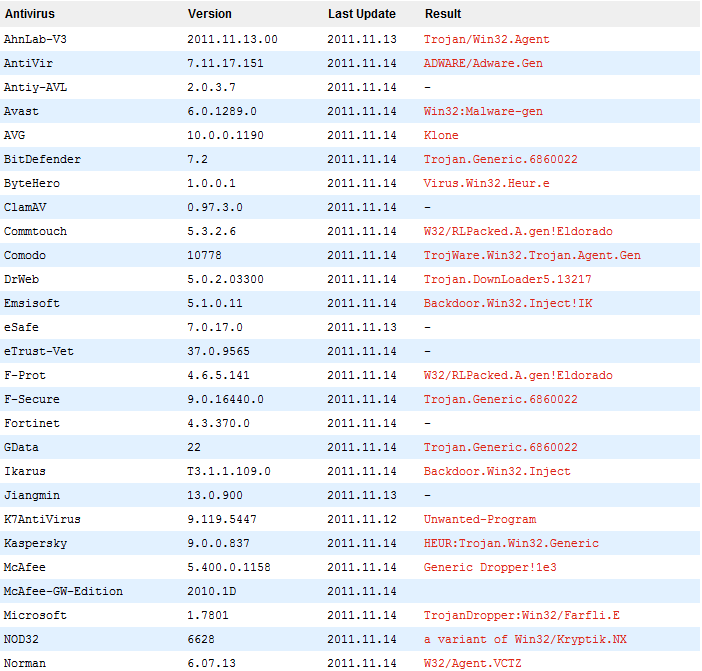Select the Jiangmin row name
The width and height of the screenshot is (702, 671).
click(32, 496)
